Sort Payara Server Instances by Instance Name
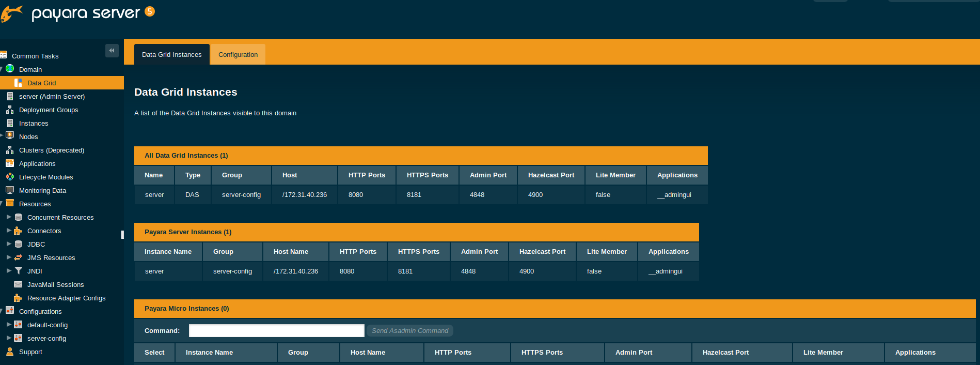This screenshot has width=980, height=365. [x=168, y=252]
